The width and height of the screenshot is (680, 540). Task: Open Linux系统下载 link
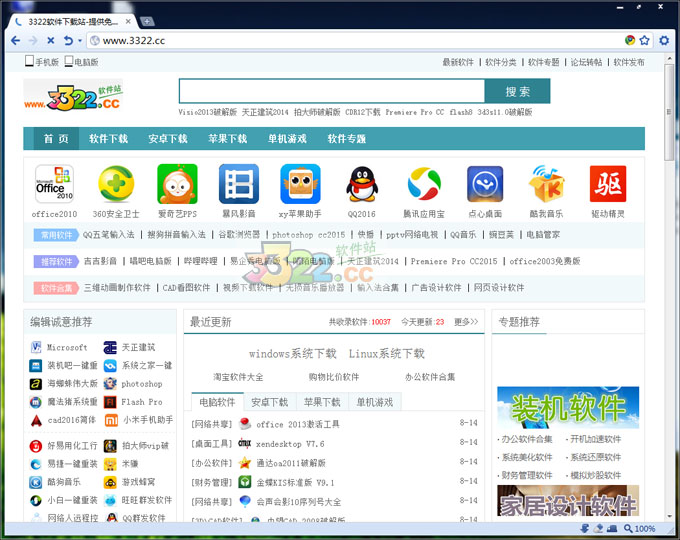387,354
